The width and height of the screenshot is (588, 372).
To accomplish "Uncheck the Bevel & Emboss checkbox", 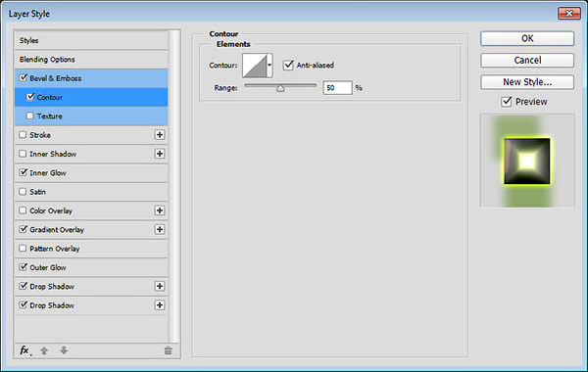I will click(23, 77).
